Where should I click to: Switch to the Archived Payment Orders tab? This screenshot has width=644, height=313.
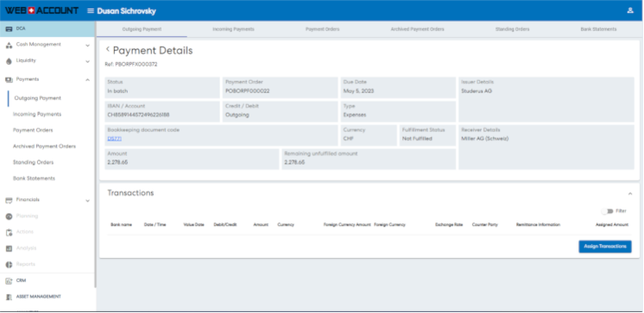417,29
